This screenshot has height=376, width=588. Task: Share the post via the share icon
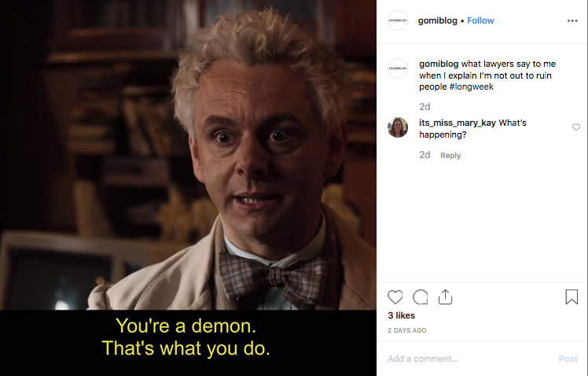pos(445,297)
